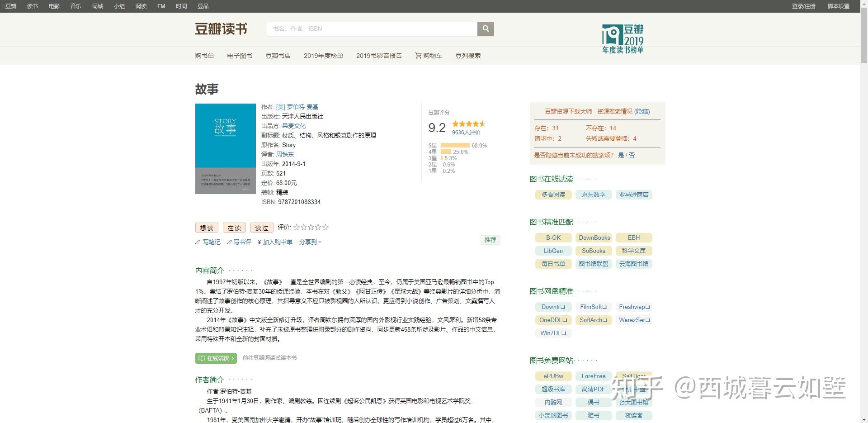Mark the book as 想读
This screenshot has width=868, height=423.
207,228
